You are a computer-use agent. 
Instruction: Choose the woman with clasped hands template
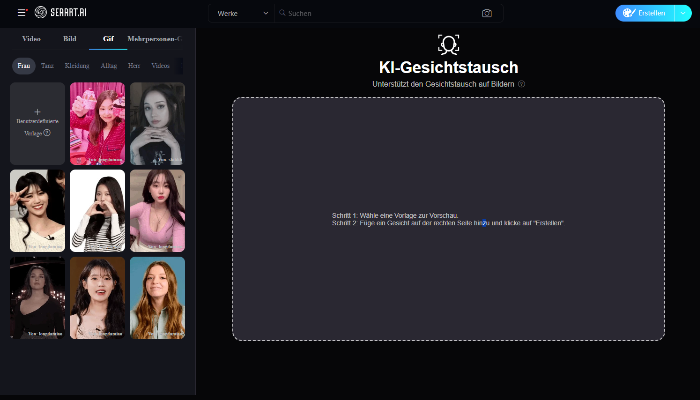(x=157, y=123)
